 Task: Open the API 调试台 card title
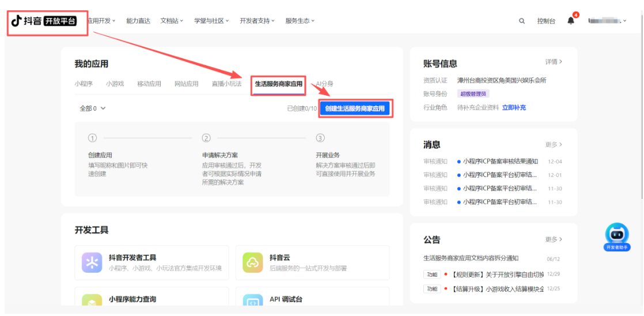[286, 299]
